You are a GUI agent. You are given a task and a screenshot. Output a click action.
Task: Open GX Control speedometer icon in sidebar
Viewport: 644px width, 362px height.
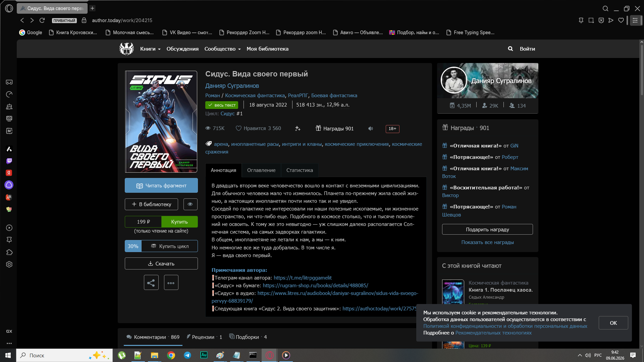click(9, 95)
